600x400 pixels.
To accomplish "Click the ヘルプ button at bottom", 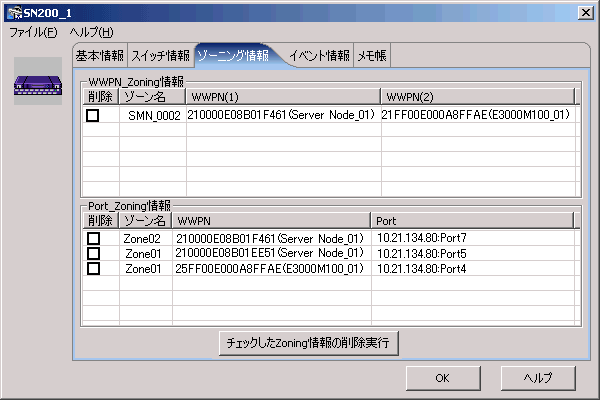I will click(x=538, y=378).
